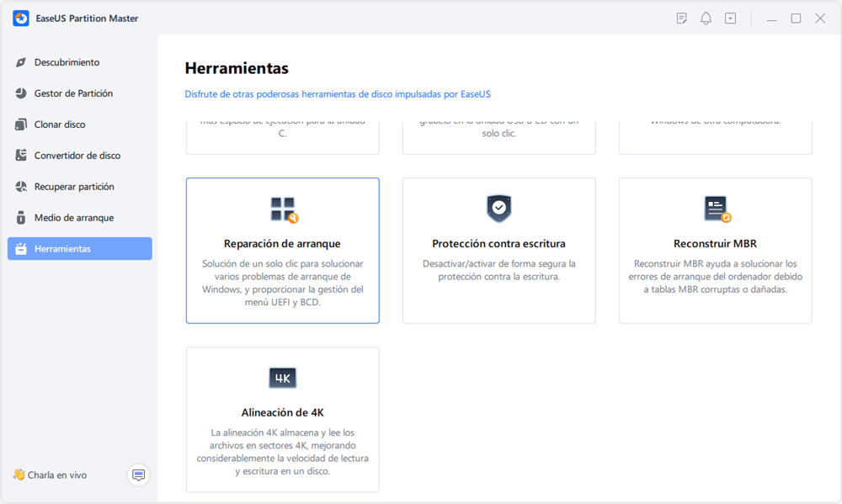Maximize the application window

coord(796,19)
